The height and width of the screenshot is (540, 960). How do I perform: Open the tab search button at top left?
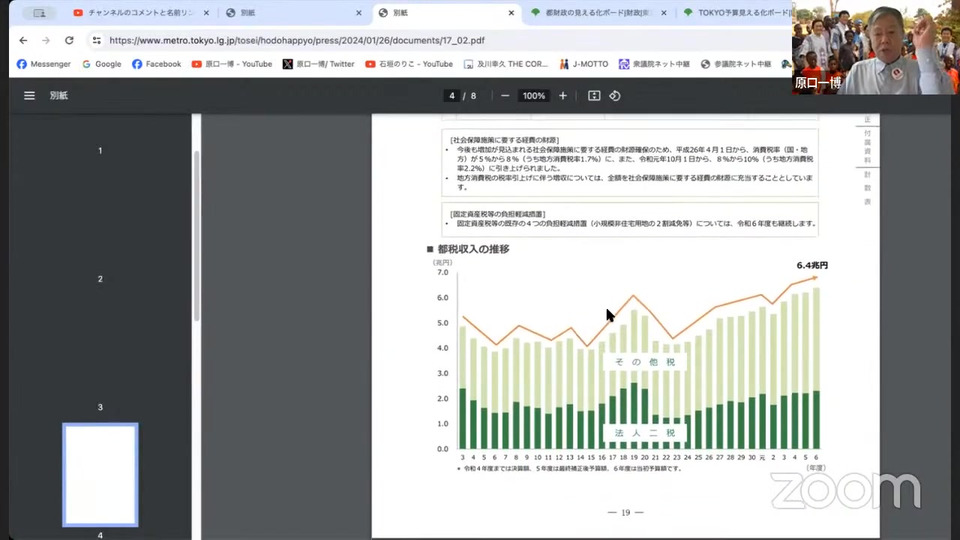pos(39,13)
